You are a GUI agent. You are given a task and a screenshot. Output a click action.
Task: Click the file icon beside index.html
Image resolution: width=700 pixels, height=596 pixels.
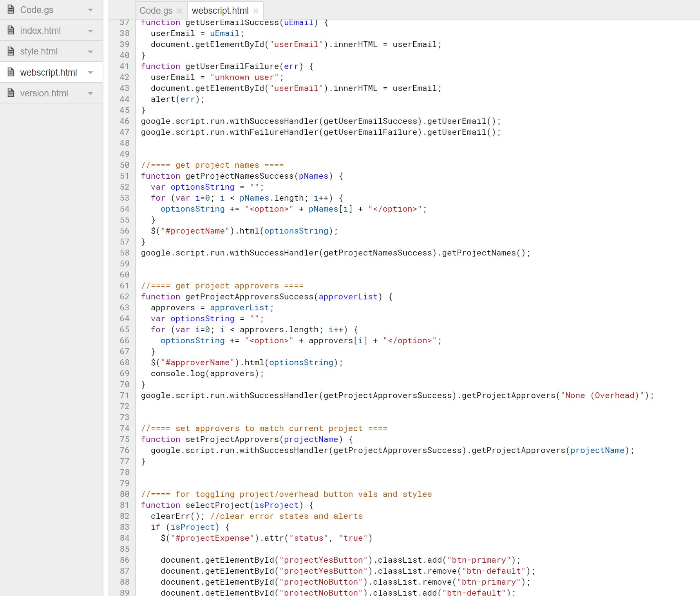[11, 30]
